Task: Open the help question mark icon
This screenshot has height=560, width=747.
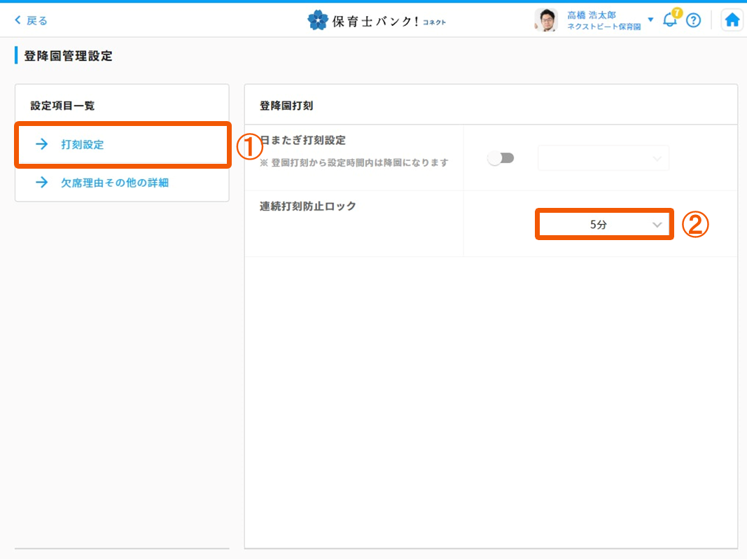Action: click(x=693, y=20)
